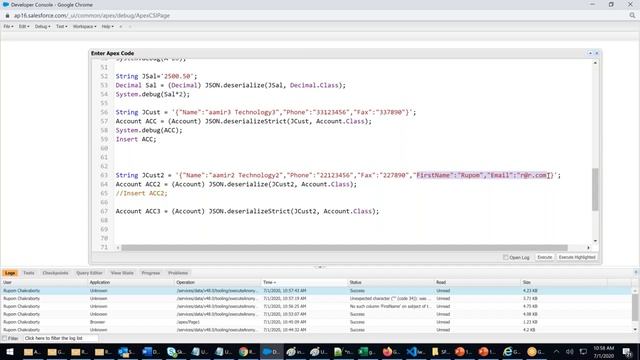Collapse the Enter Apex Code dialog
The width and height of the screenshot is (640, 360).
point(590,53)
